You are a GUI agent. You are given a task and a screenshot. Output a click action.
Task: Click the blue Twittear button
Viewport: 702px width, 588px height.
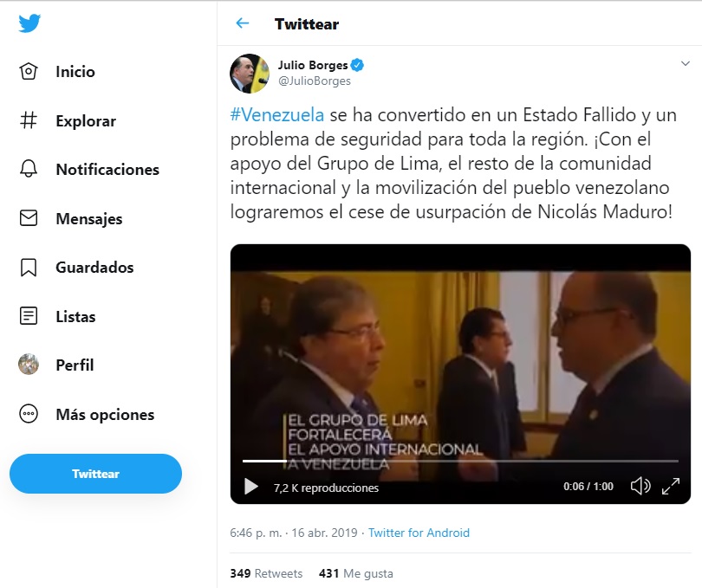pyautogui.click(x=96, y=474)
